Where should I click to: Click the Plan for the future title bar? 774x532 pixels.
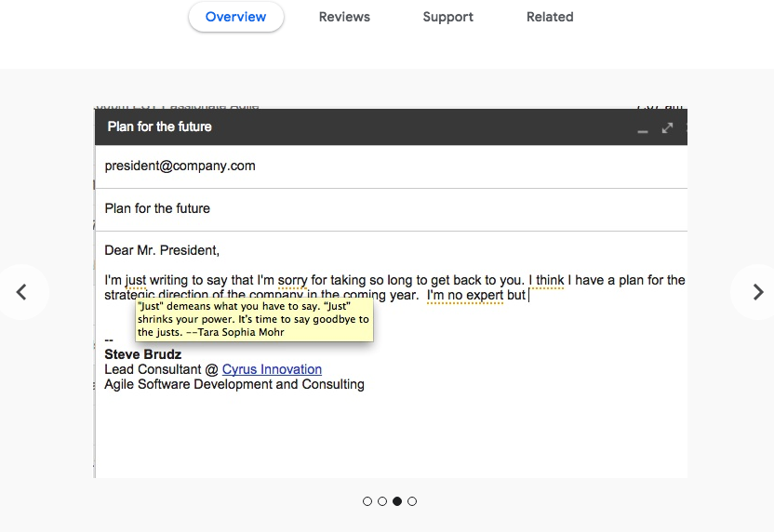coord(391,126)
